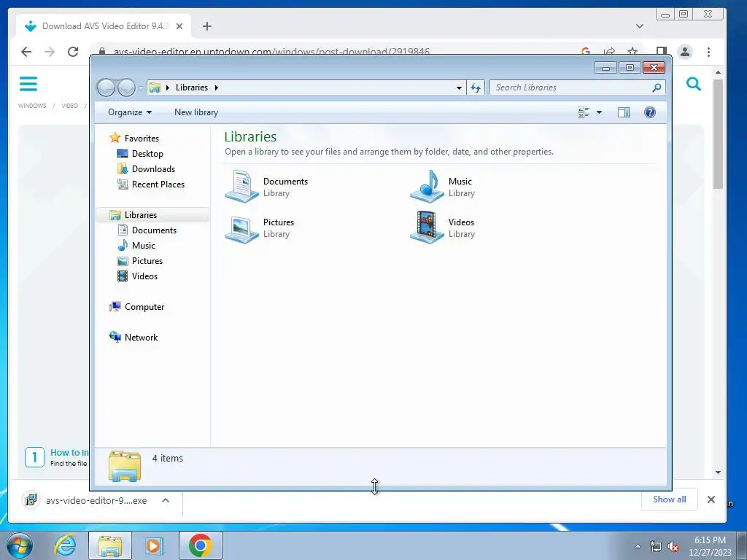Expand view options dropdown arrow
Viewport: 747px width, 560px height.
pyautogui.click(x=600, y=112)
